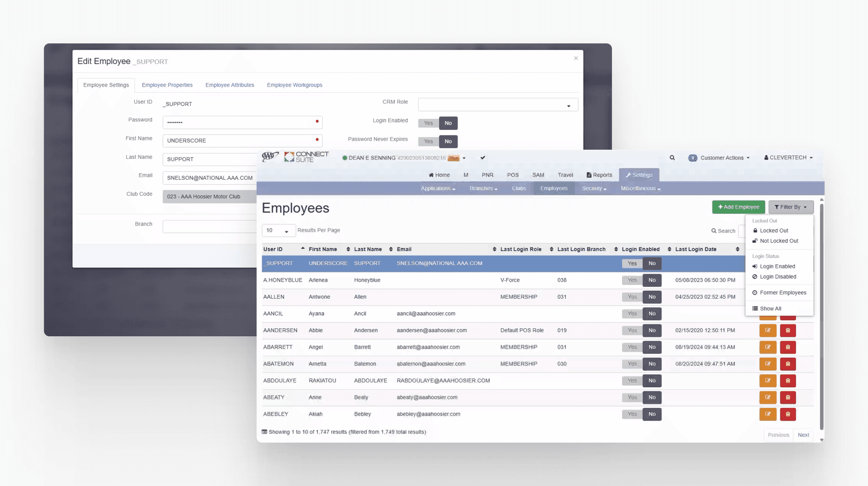Switch to Employee Properties tab
Viewport: 868px width, 486px height.
pyautogui.click(x=167, y=85)
